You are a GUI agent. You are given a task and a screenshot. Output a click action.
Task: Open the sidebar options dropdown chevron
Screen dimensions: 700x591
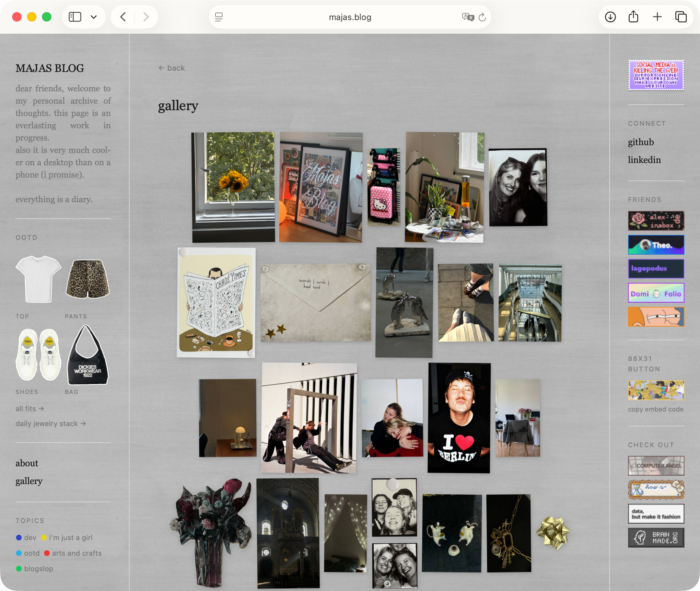click(94, 17)
